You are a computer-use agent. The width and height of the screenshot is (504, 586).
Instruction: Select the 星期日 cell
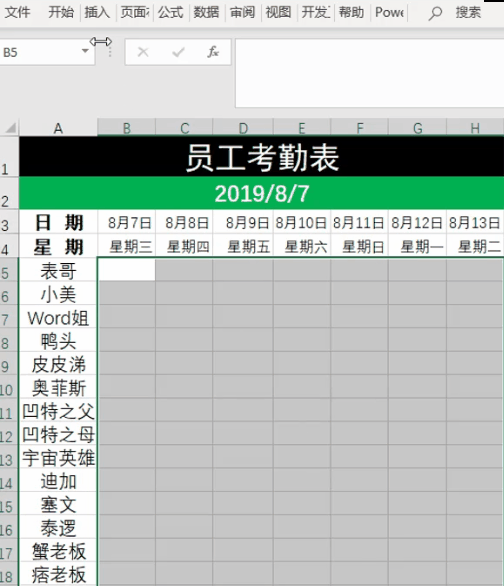tap(359, 246)
